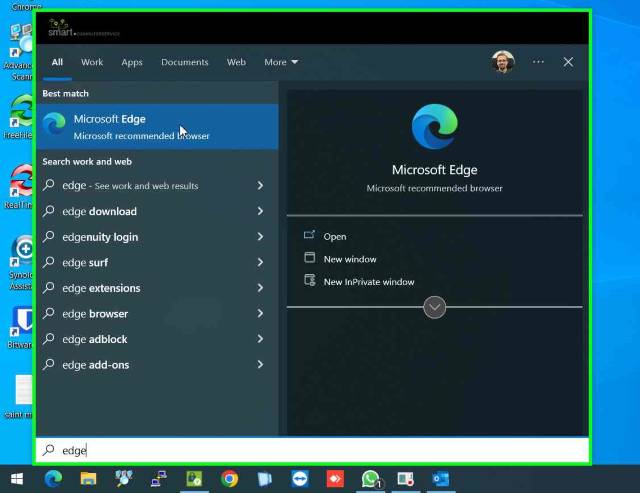Image resolution: width=640 pixels, height=493 pixels.
Task: Click Open in the Edge preview pane
Action: (335, 237)
